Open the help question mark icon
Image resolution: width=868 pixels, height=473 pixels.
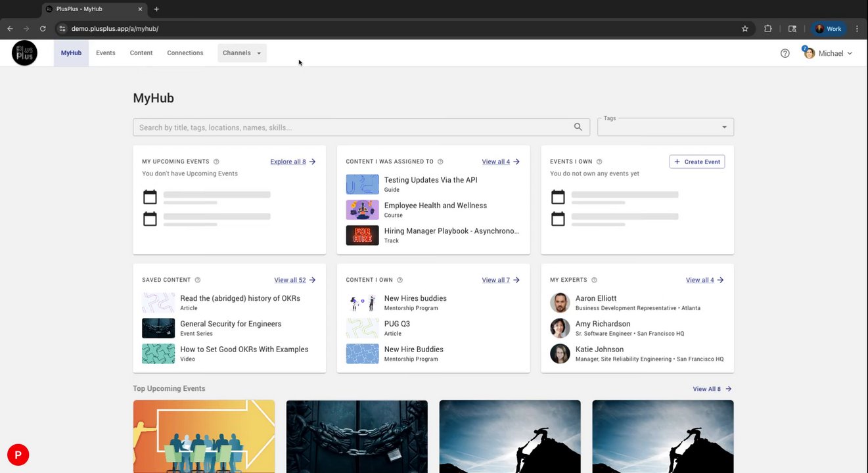[x=785, y=53]
